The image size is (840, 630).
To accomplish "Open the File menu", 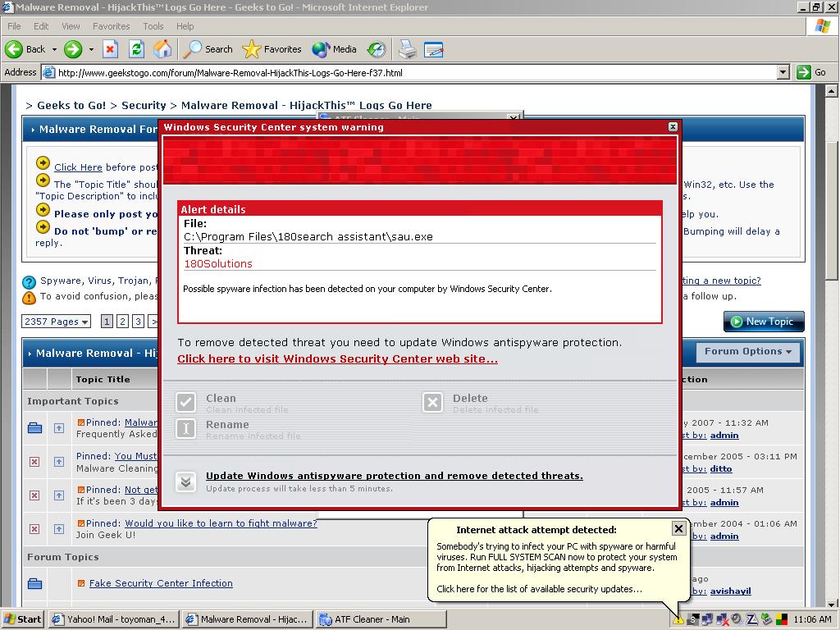I will click(x=14, y=26).
